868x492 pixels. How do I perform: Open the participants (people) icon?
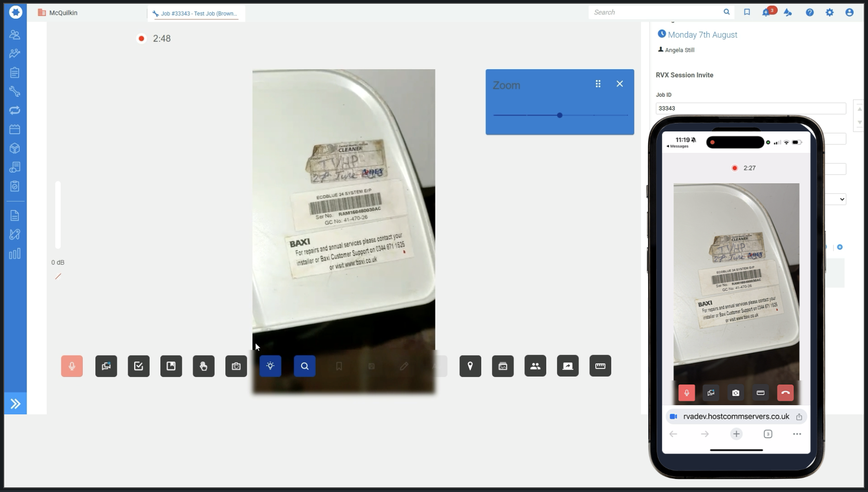535,366
